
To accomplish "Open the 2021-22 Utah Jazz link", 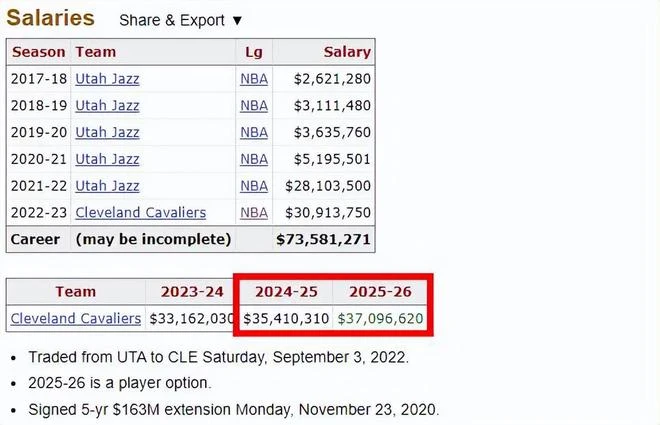I will click(x=107, y=186).
